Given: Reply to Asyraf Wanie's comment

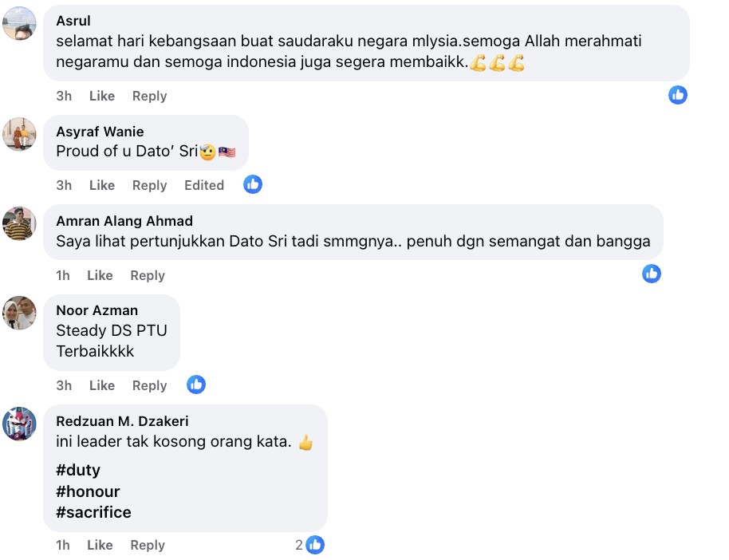Looking at the screenshot, I should (x=149, y=185).
